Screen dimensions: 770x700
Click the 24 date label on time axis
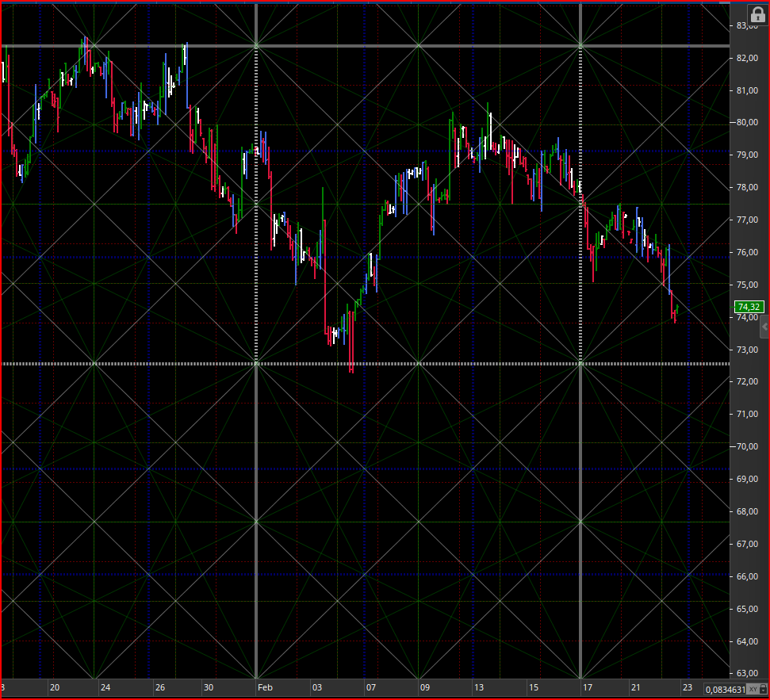pos(105,687)
